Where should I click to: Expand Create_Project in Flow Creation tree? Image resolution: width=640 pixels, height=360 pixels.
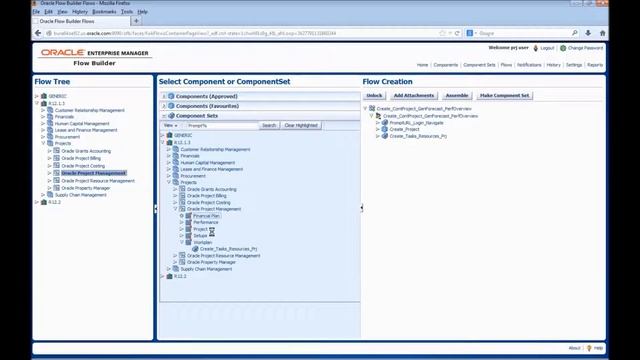378,129
